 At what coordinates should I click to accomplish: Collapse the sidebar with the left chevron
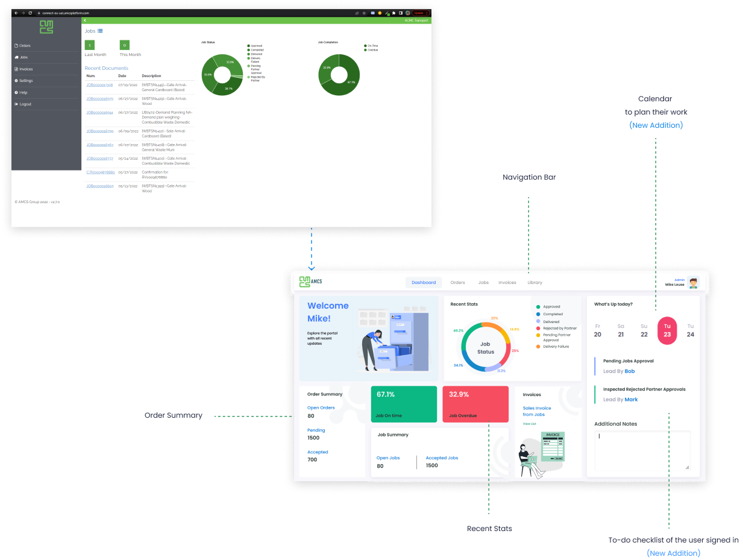pyautogui.click(x=85, y=20)
